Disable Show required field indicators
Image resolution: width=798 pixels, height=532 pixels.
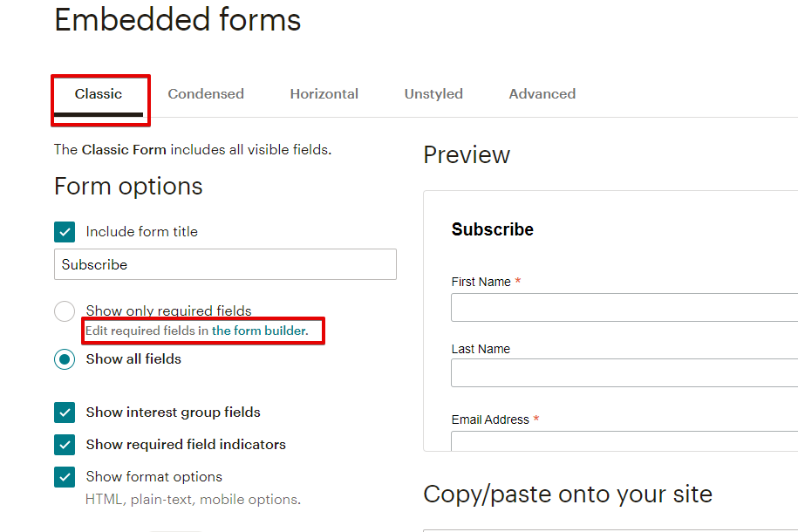click(x=65, y=445)
